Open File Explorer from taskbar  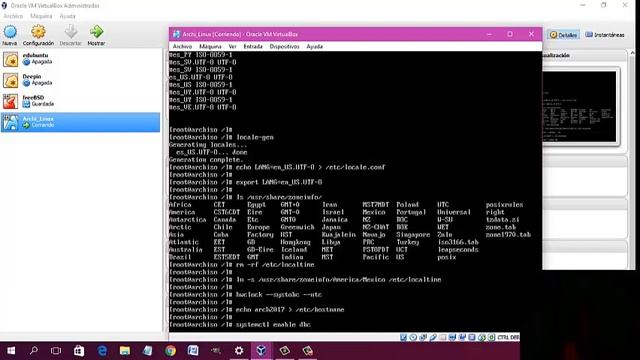(125, 351)
